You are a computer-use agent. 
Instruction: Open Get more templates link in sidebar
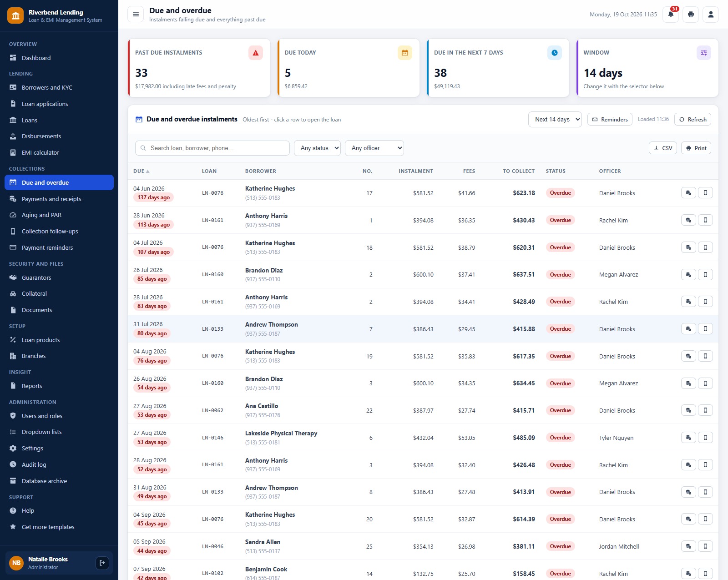59,527
